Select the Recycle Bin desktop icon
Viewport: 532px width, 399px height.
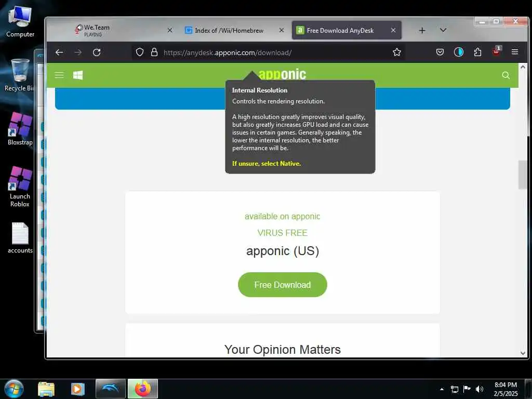click(x=19, y=75)
